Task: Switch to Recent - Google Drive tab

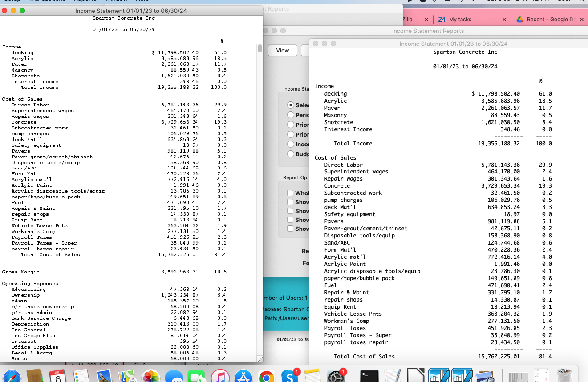Action: coord(550,20)
